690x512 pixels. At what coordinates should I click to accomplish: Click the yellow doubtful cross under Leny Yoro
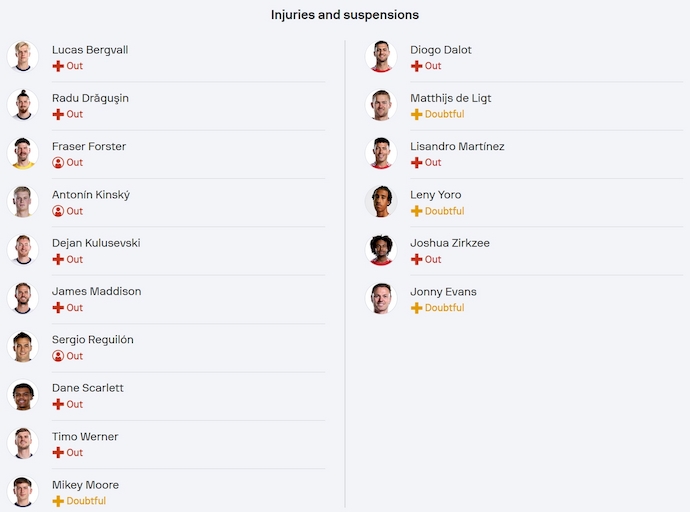click(416, 211)
